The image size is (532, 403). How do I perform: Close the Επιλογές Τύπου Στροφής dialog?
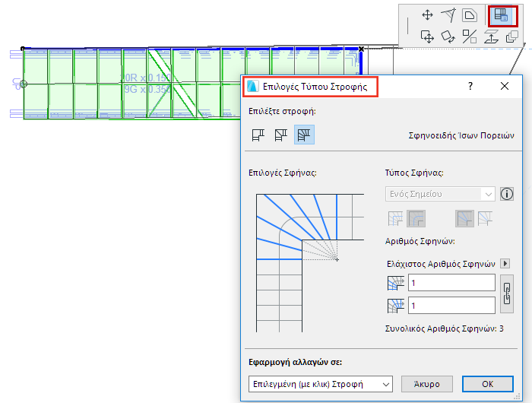click(x=505, y=86)
